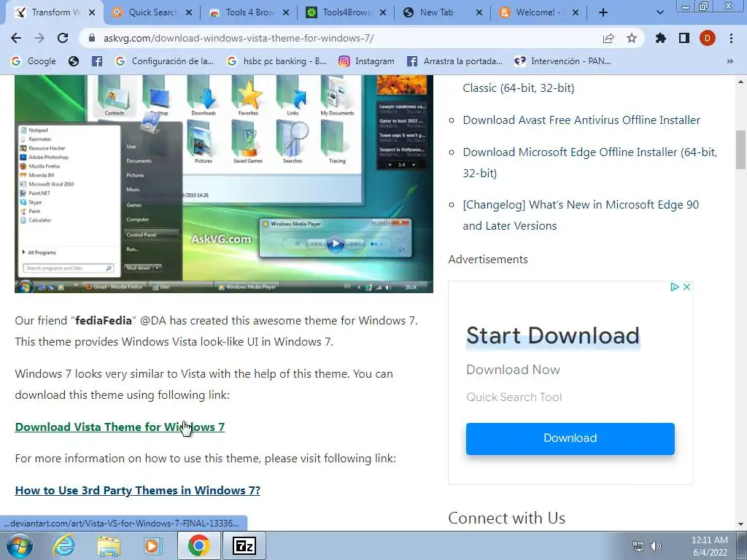The width and height of the screenshot is (747, 560).
Task: Open the Extensions puzzle icon
Action: coord(661,38)
